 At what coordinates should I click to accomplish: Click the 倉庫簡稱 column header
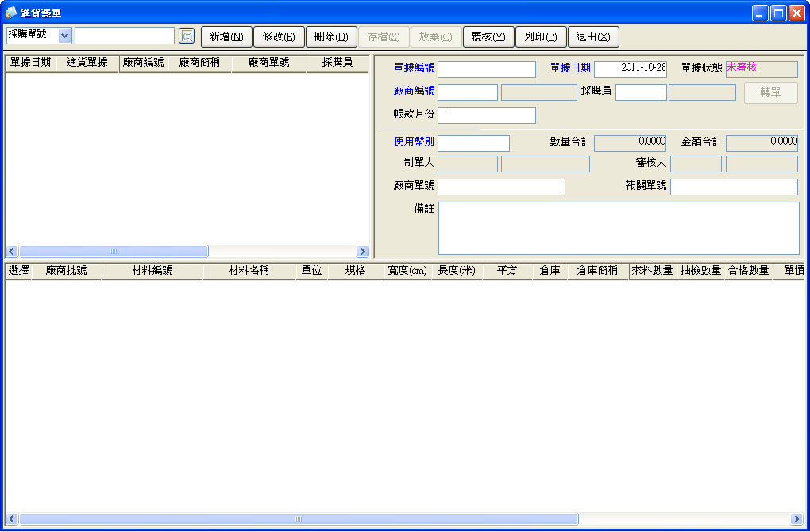point(598,271)
